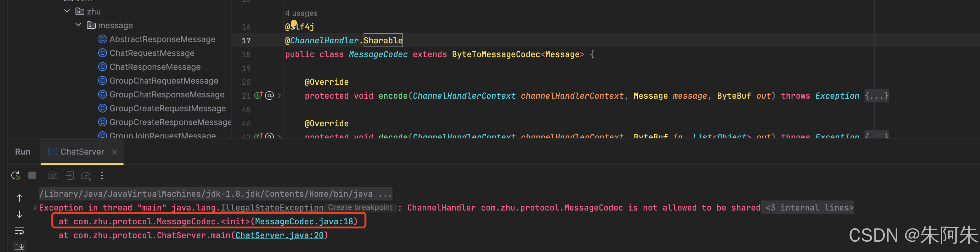This screenshot has width=980, height=252.
Task: Expand folded exception stack trace chevron
Action: point(35,207)
